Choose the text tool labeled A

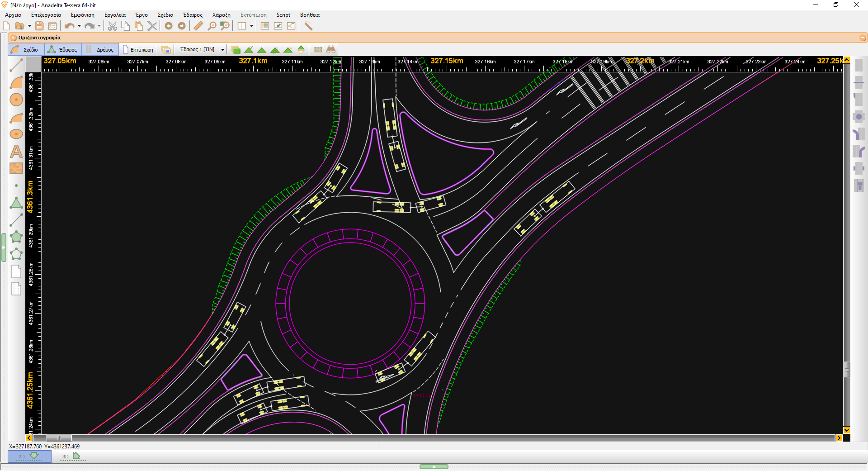(16, 151)
